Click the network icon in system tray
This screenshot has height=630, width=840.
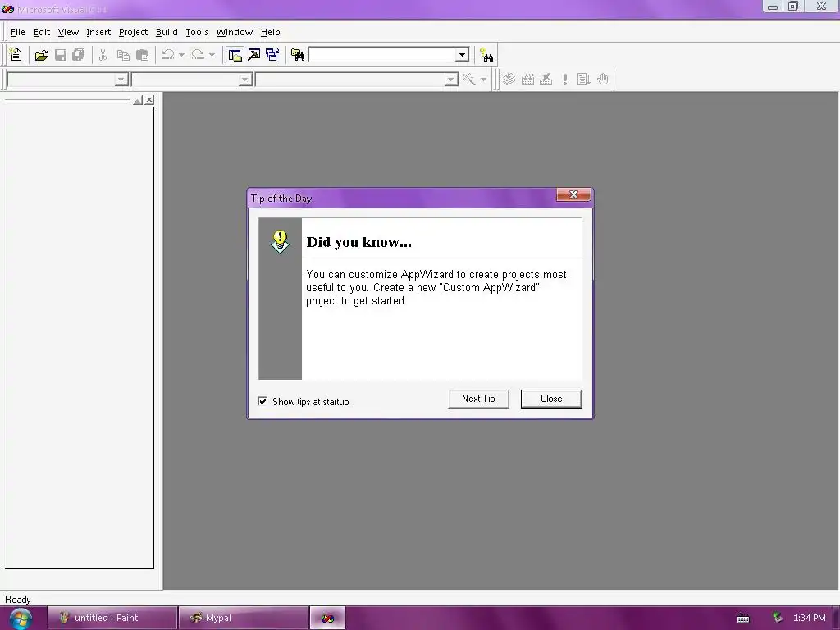point(778,618)
